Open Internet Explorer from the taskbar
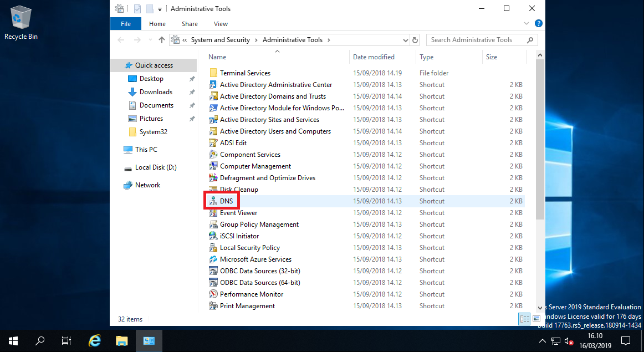Image resolution: width=644 pixels, height=352 pixels. (94, 340)
